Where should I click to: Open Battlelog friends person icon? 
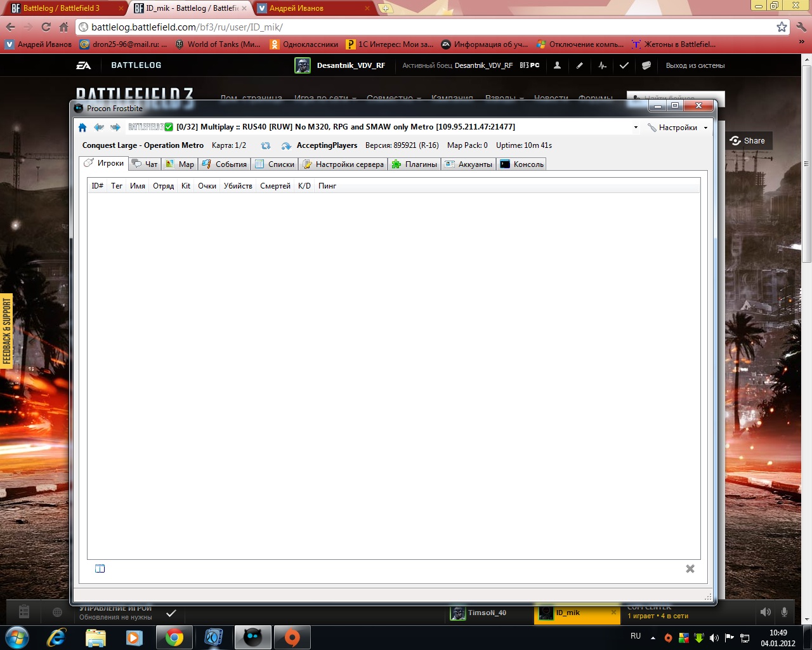tap(557, 65)
